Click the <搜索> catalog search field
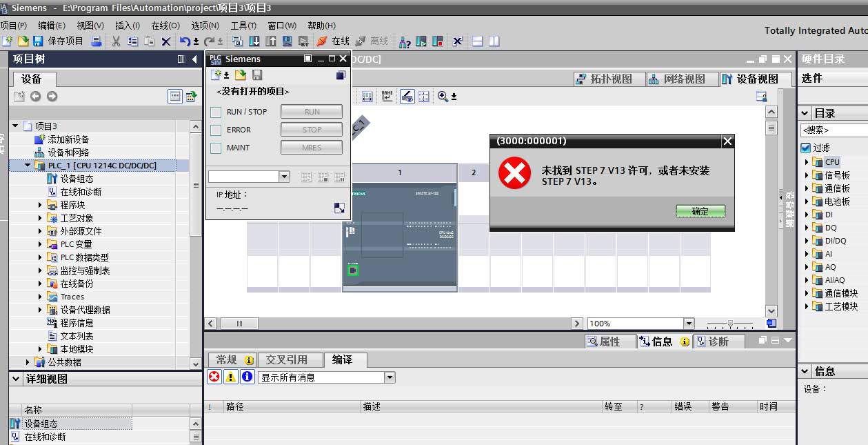This screenshot has width=868, height=445. (834, 130)
